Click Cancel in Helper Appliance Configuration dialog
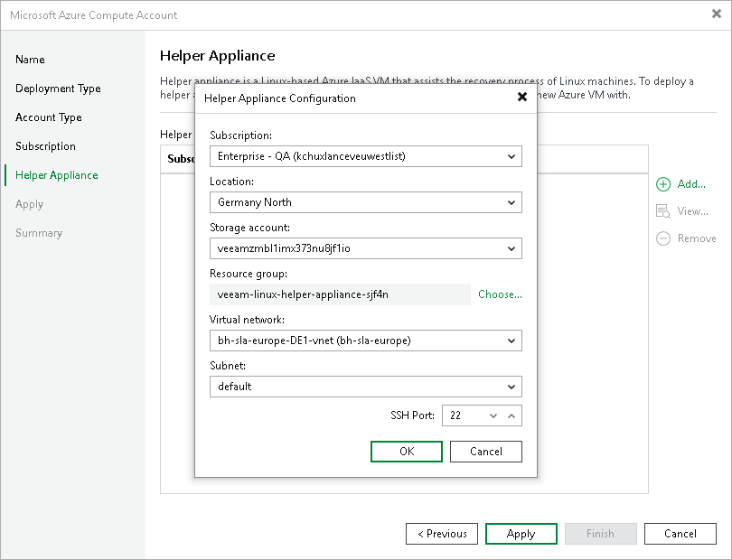The width and height of the screenshot is (732, 560). pyautogui.click(x=486, y=452)
